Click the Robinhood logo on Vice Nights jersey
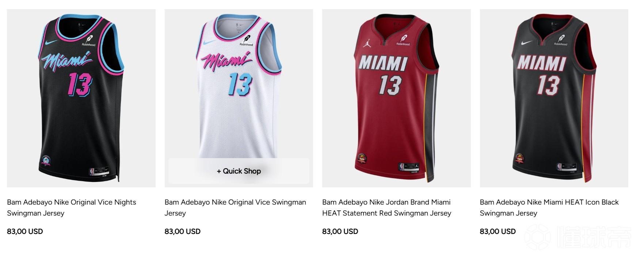This screenshot has width=644, height=254. pos(88,40)
